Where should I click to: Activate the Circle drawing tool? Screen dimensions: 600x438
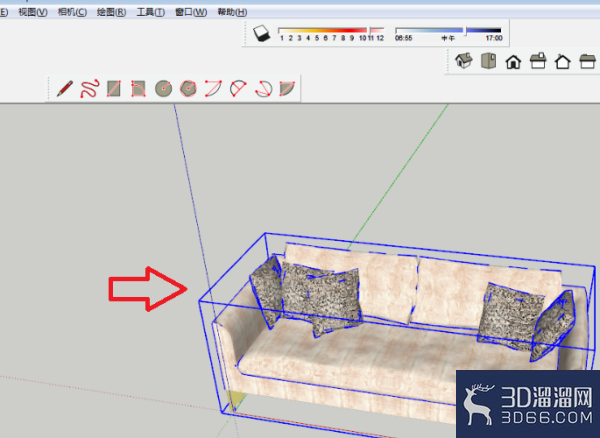tap(163, 88)
